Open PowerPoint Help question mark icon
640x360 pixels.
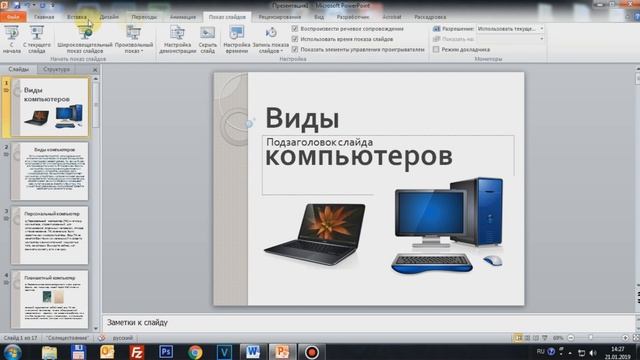636,17
